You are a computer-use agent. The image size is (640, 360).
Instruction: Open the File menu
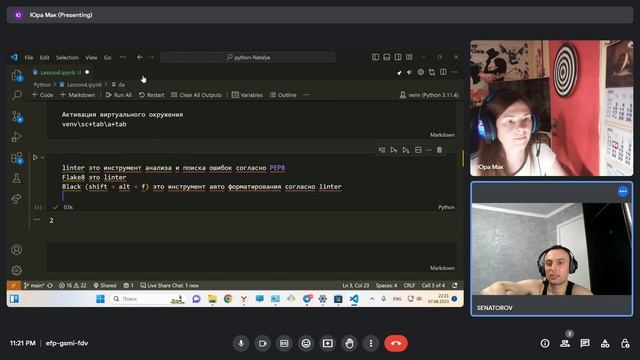click(x=29, y=58)
